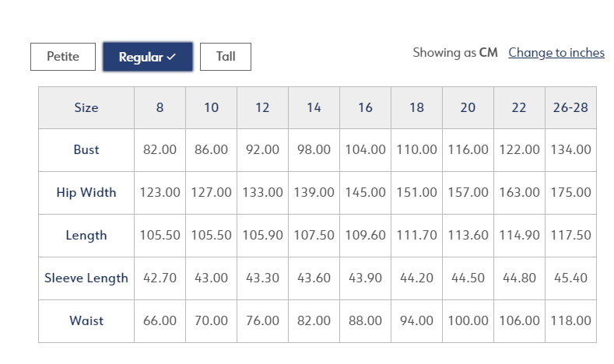
Task: Click bust value 82.00 for size 8
Action: pyautogui.click(x=160, y=149)
